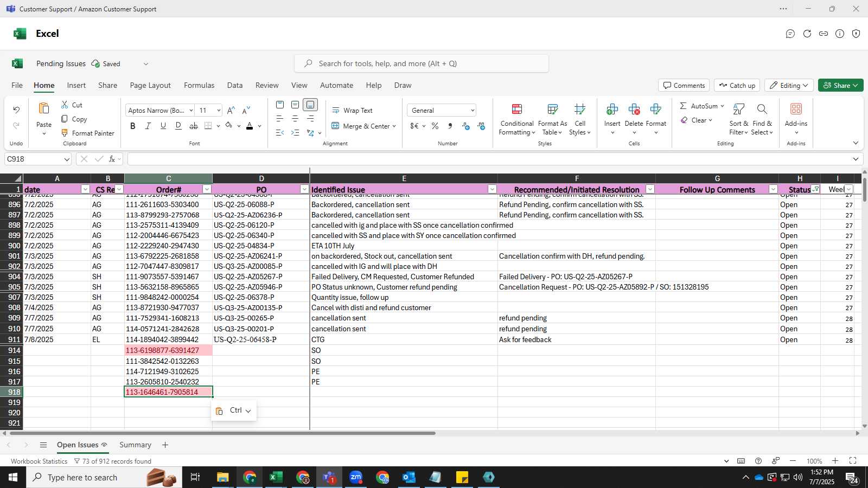
Task: Open the Identified Issue filter dropdown
Action: click(492, 189)
